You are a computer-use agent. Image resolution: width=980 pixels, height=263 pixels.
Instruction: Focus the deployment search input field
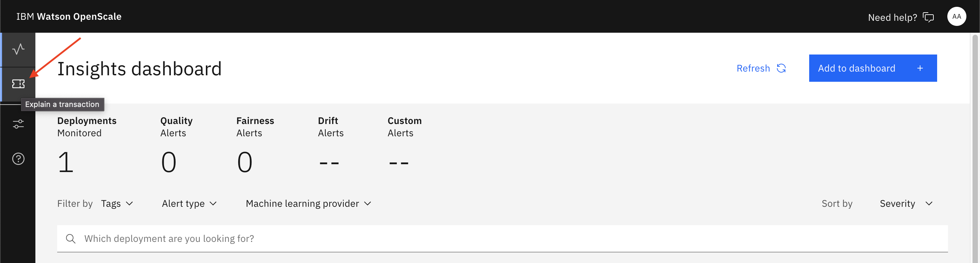pyautogui.click(x=502, y=238)
